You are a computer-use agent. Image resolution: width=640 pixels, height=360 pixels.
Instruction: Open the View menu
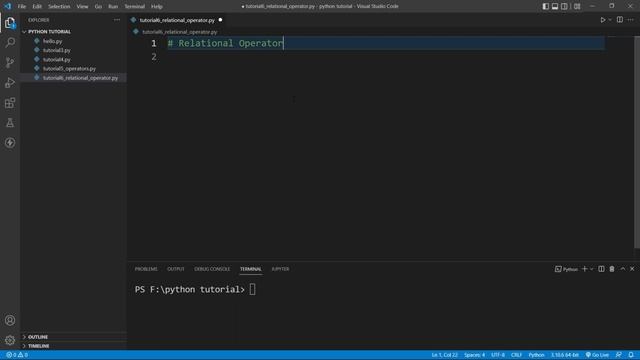(x=82, y=7)
